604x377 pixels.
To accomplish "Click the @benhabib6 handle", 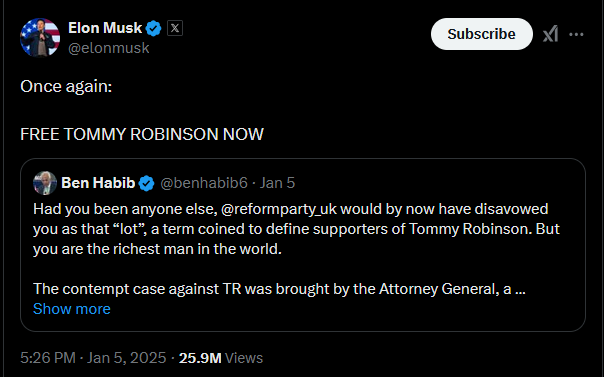I will 204,183.
